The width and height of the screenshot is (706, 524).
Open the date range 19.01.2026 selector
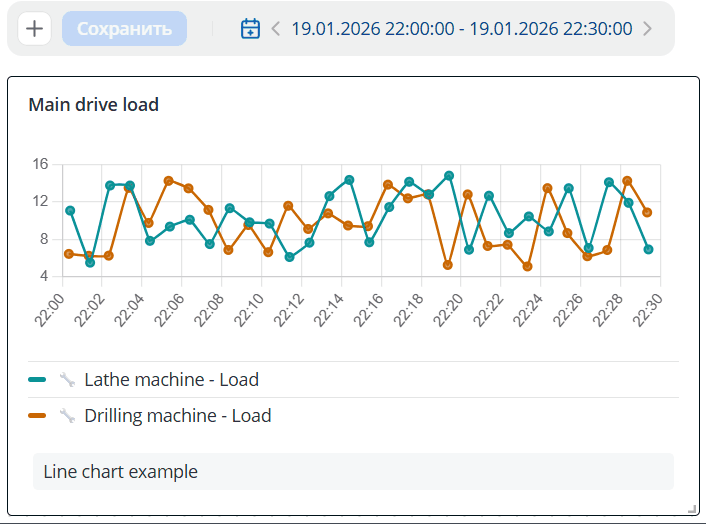pos(461,28)
